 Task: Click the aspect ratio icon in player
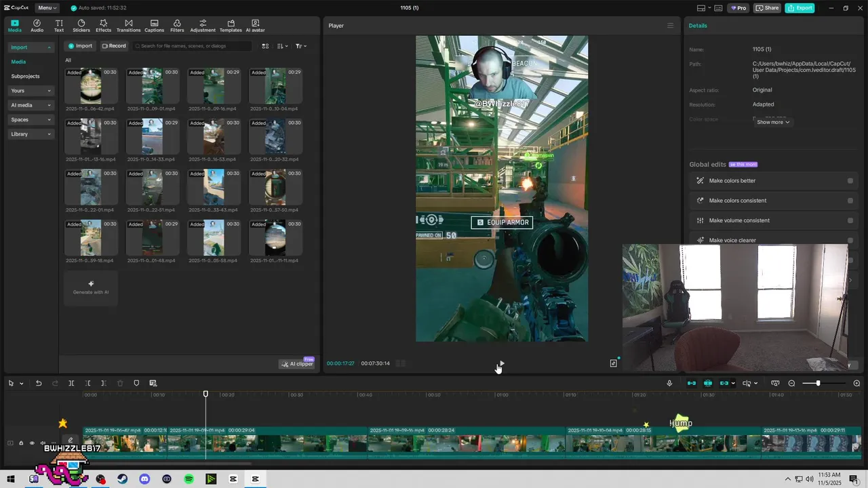613,363
